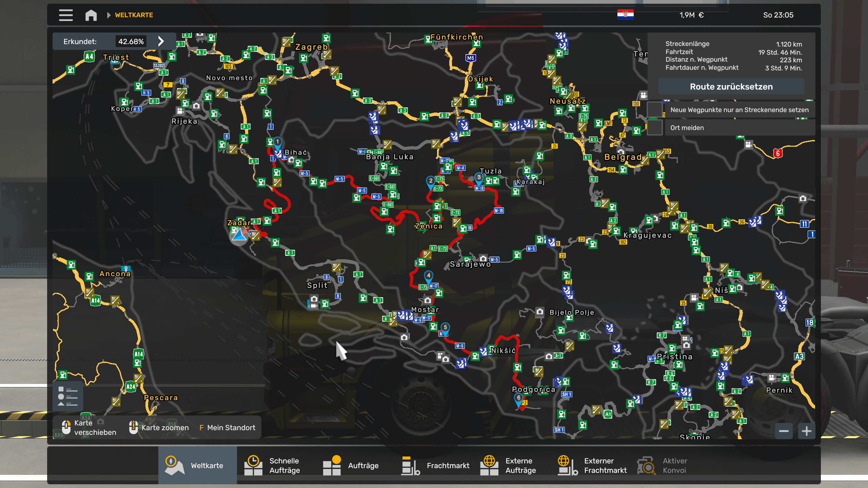Screen dimensions: 868x488
Task: Open the hamburger main menu
Action: (x=66, y=15)
